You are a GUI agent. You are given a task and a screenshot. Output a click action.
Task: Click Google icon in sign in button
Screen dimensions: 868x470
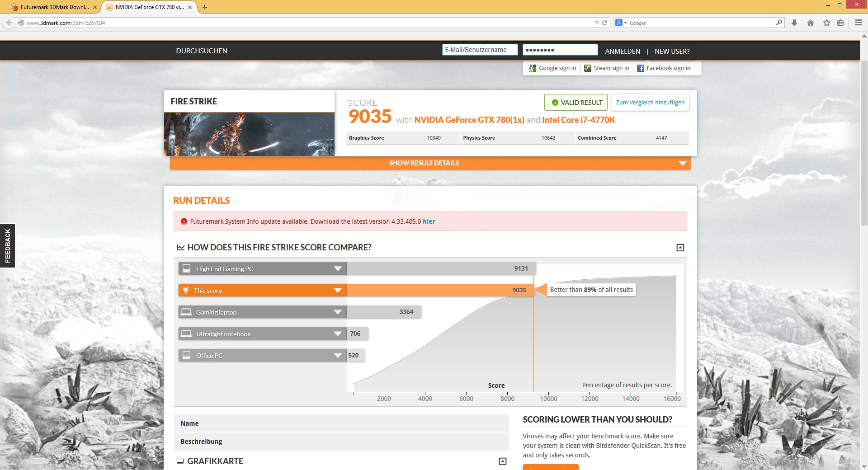pos(533,68)
